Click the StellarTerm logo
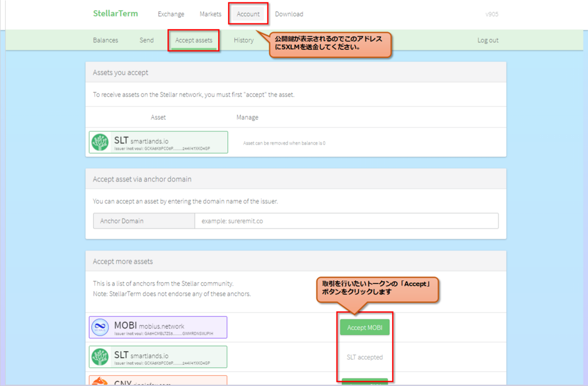 tap(115, 14)
